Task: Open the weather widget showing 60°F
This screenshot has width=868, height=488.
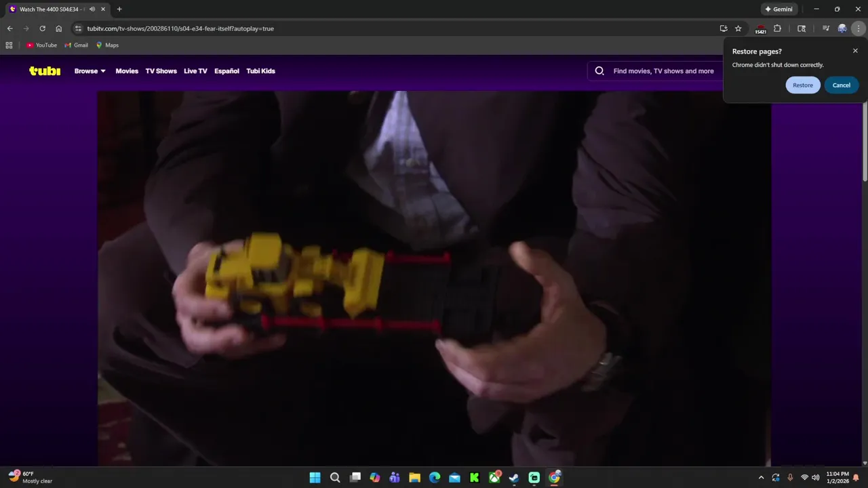Action: coord(31,477)
